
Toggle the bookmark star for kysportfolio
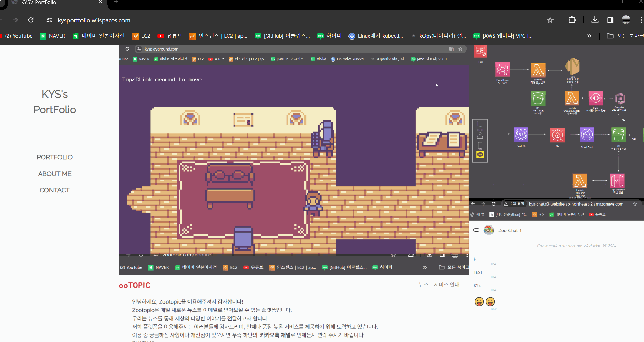point(550,20)
